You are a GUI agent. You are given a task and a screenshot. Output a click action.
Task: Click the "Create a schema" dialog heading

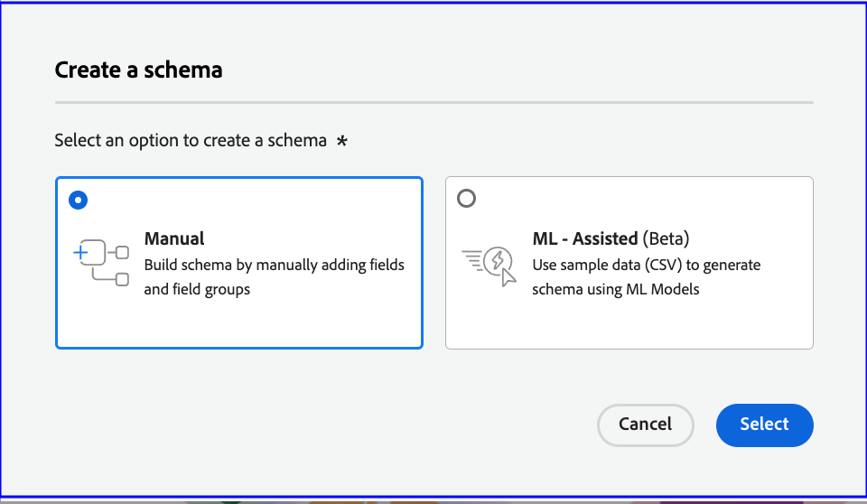(x=138, y=70)
